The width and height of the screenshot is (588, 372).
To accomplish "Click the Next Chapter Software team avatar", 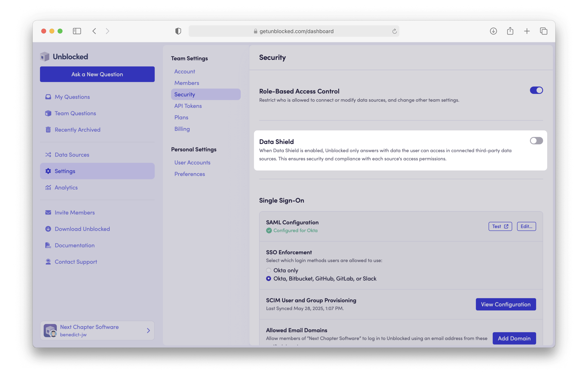I will point(50,331).
